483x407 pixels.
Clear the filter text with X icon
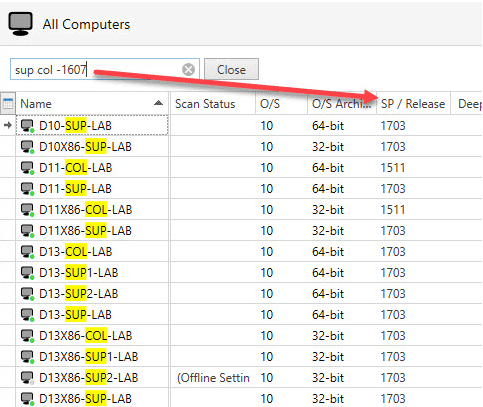point(188,70)
